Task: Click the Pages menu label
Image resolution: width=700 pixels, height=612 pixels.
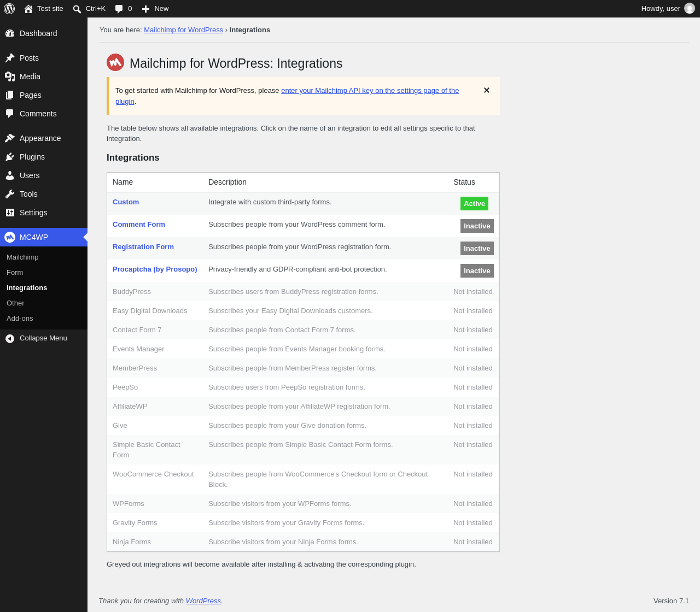Action: [31, 95]
